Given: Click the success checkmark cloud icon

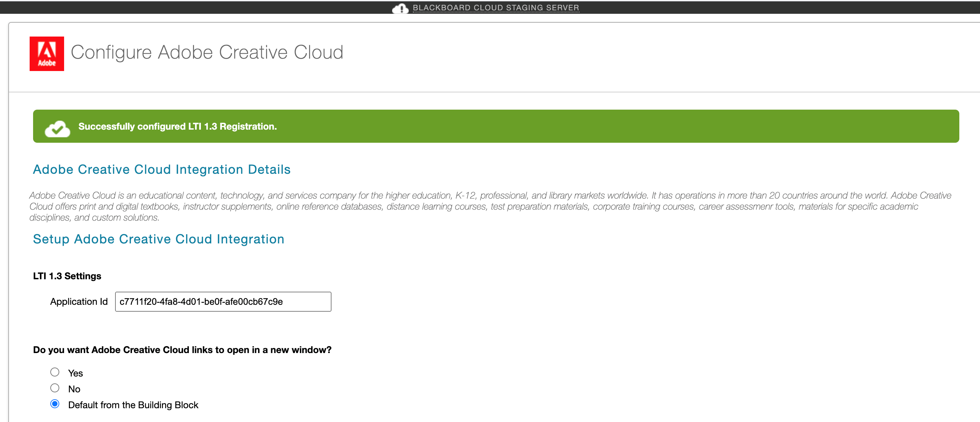Looking at the screenshot, I should click(x=58, y=128).
